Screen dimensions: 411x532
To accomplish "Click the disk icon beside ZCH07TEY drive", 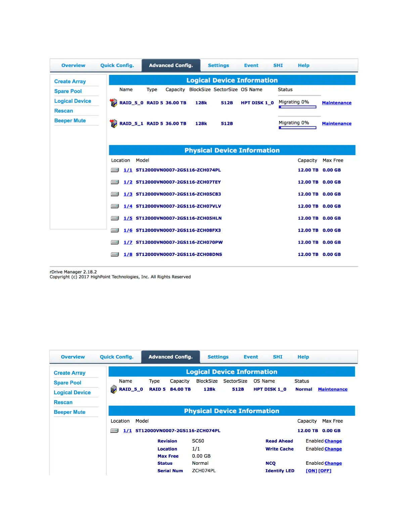I will tap(115, 182).
